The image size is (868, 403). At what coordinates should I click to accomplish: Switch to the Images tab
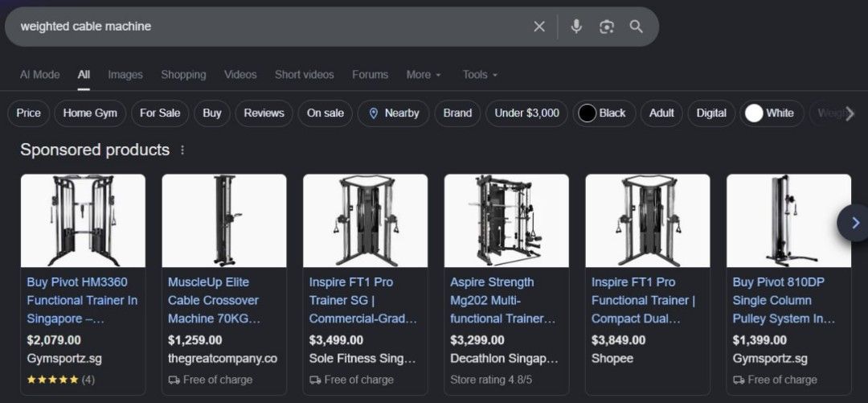pos(125,75)
